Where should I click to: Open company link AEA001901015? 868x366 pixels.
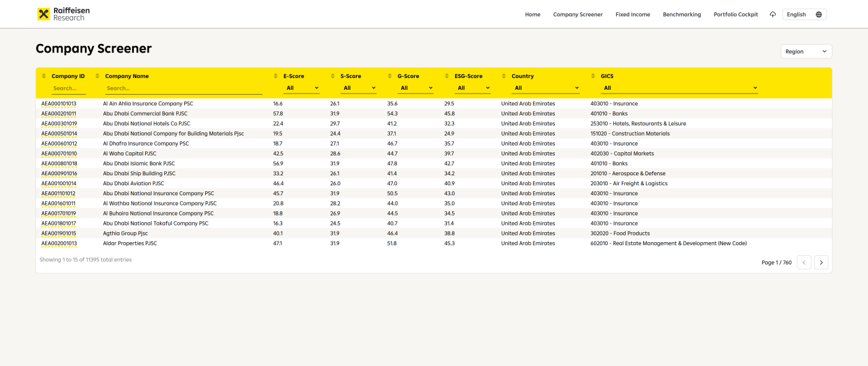tap(59, 233)
